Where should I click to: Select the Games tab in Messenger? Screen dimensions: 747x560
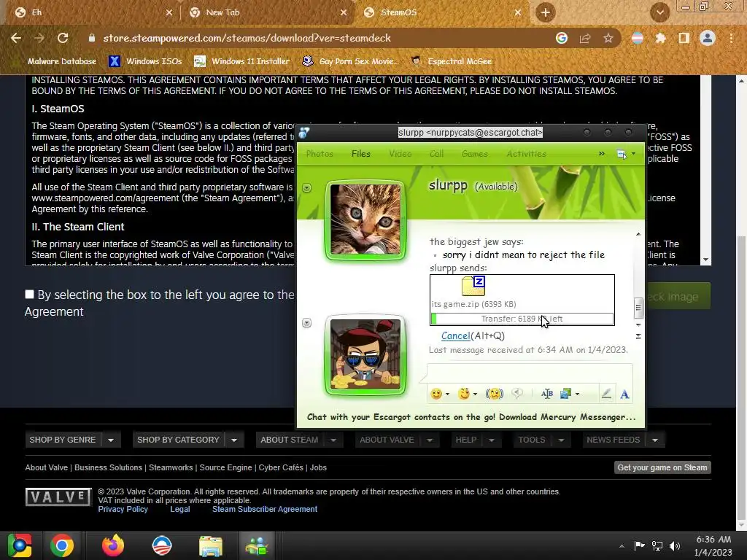[x=474, y=154]
